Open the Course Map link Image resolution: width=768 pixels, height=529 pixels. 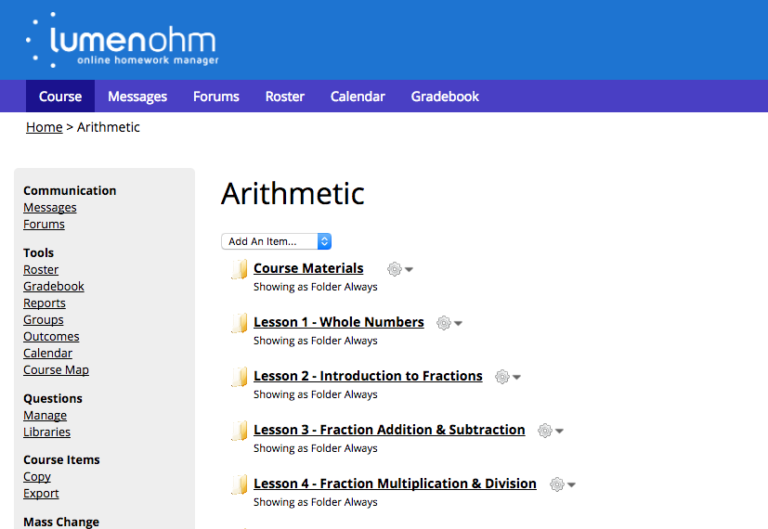(x=56, y=370)
